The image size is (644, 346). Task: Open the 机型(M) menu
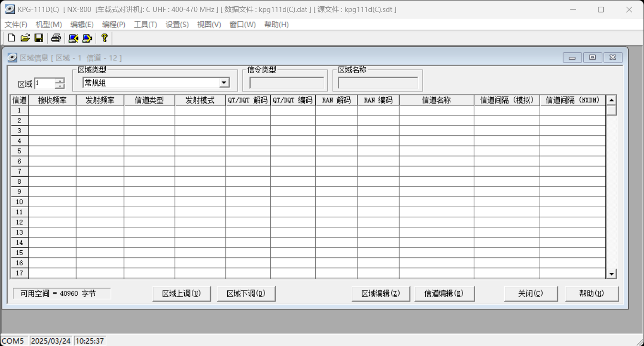click(49, 24)
